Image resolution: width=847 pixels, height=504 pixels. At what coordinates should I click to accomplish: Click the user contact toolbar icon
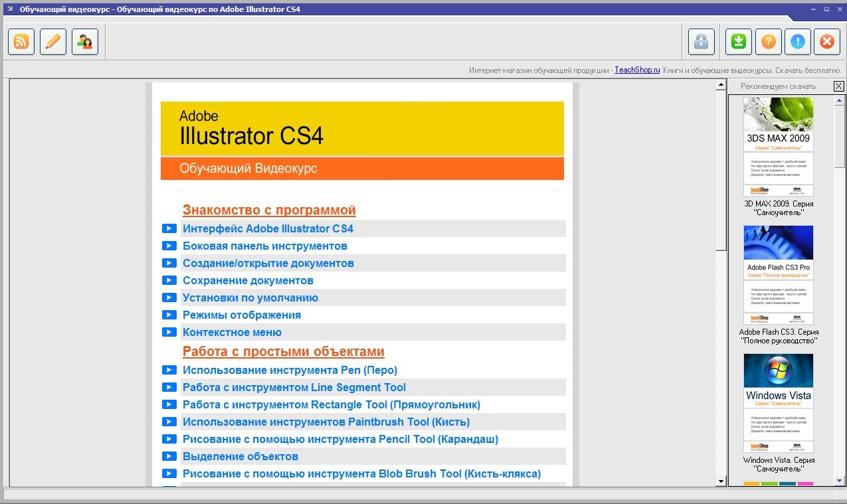pos(85,42)
